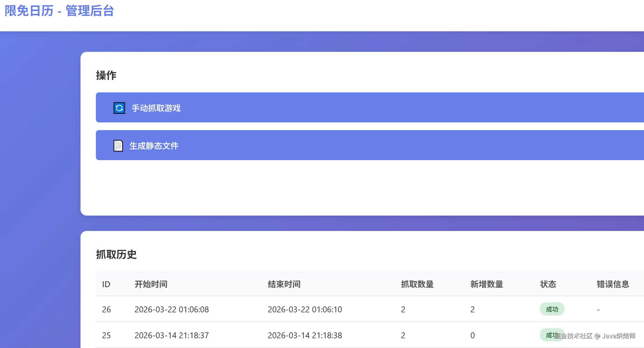The height and width of the screenshot is (348, 644).
Task: Click the refresh icon on manual fetch button
Action: [x=119, y=108]
